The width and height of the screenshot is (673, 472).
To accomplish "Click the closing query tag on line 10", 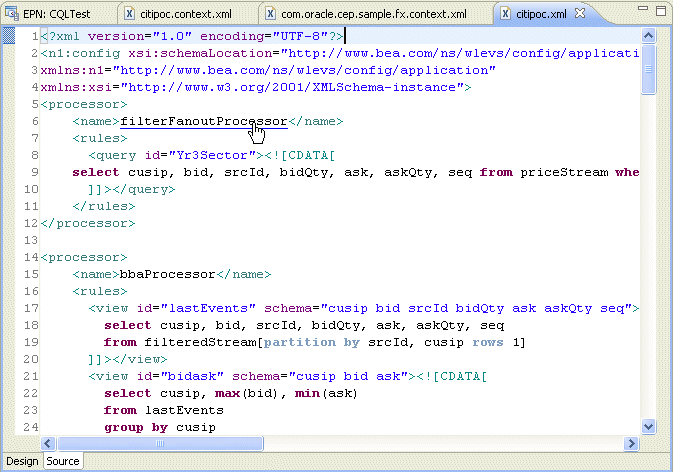I will tap(143, 190).
